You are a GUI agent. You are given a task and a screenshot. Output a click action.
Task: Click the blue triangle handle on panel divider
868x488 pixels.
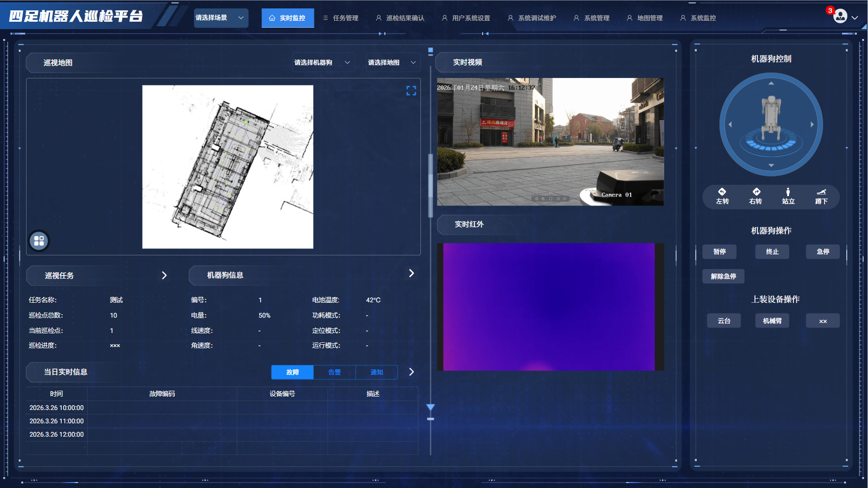[x=431, y=407]
